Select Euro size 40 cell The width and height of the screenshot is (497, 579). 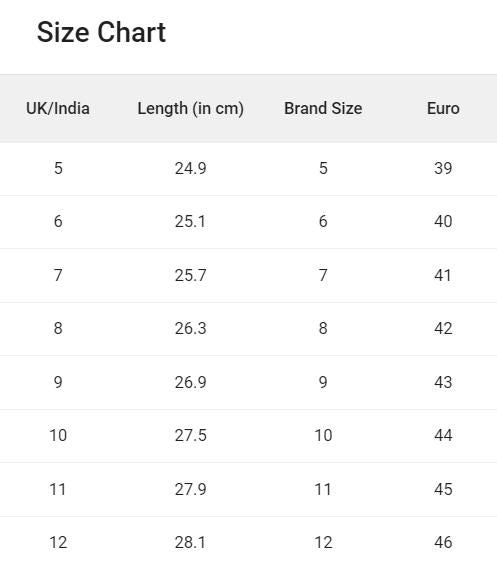point(443,222)
